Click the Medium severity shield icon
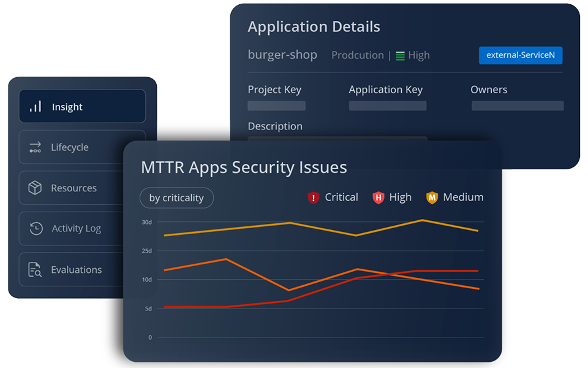Screen dimensions: 588x368 pos(432,197)
